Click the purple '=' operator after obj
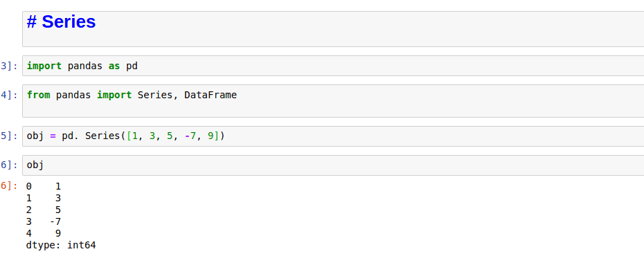 click(x=53, y=136)
